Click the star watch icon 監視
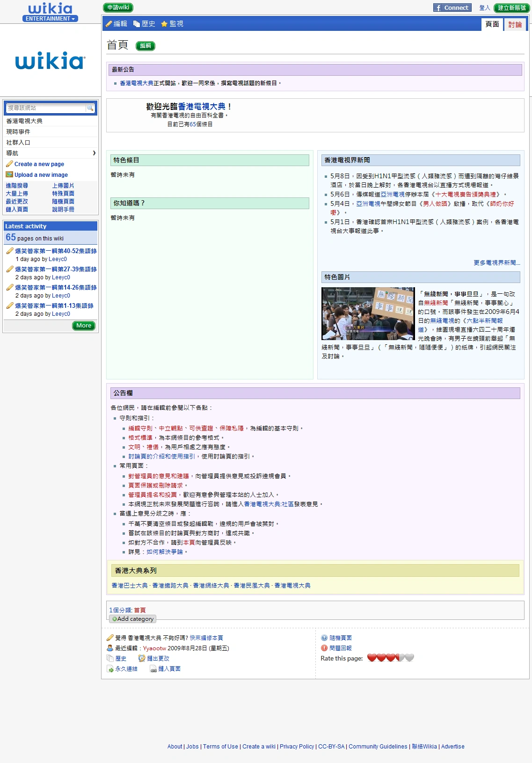Image resolution: width=532 pixels, height=763 pixels. (x=164, y=24)
